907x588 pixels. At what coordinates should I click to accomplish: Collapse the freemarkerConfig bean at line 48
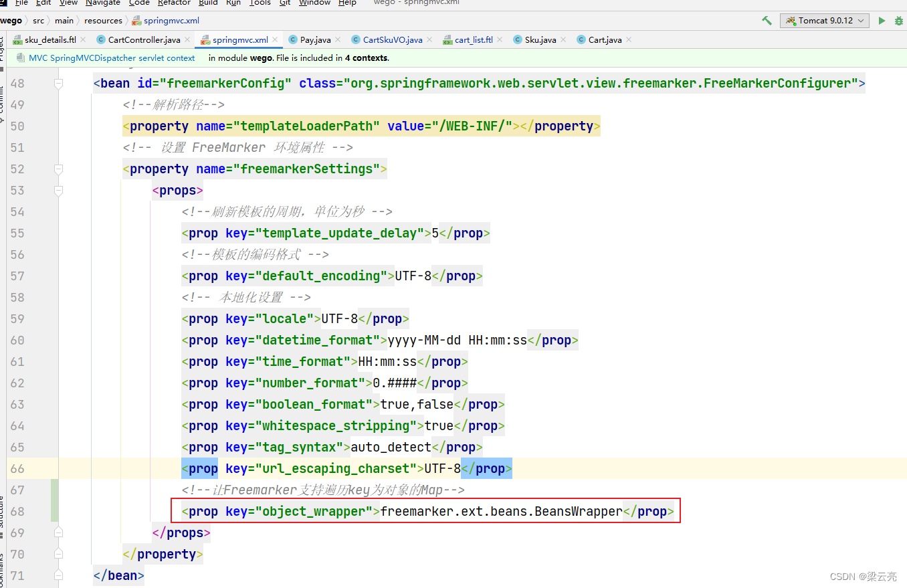[58, 84]
